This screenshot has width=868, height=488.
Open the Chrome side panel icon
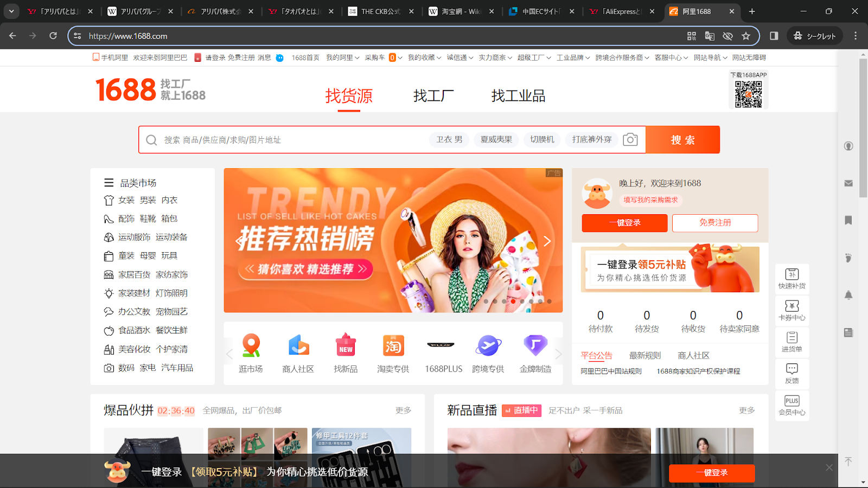(774, 36)
